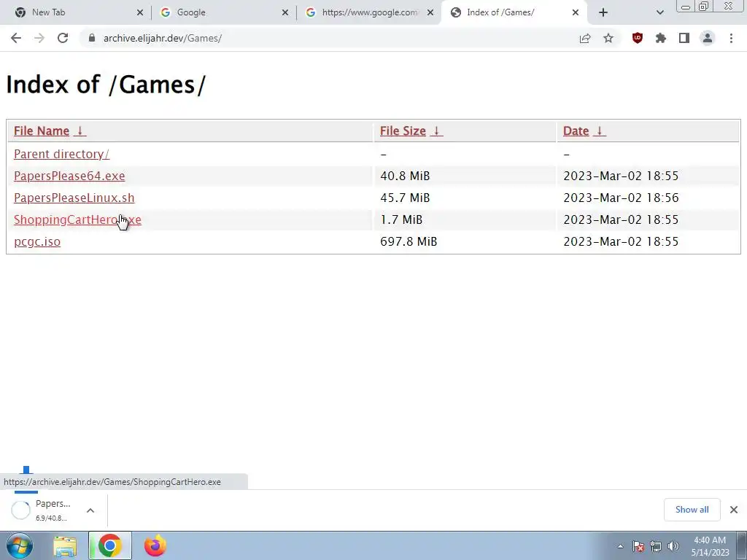View site security lock info

click(92, 38)
